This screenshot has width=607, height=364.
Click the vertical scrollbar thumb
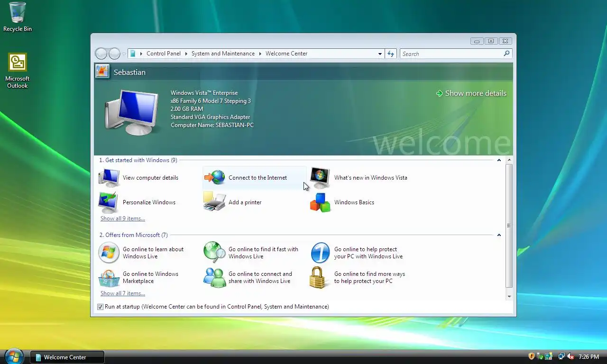(509, 226)
